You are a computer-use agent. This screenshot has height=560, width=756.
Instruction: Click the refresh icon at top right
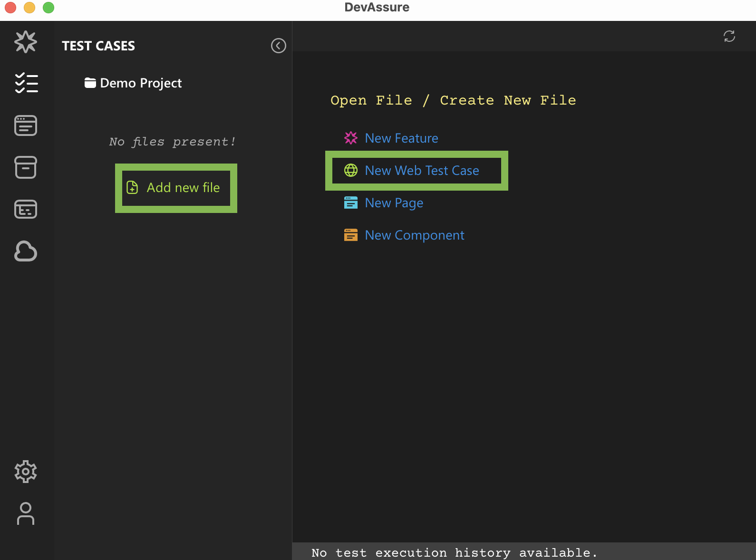click(729, 36)
